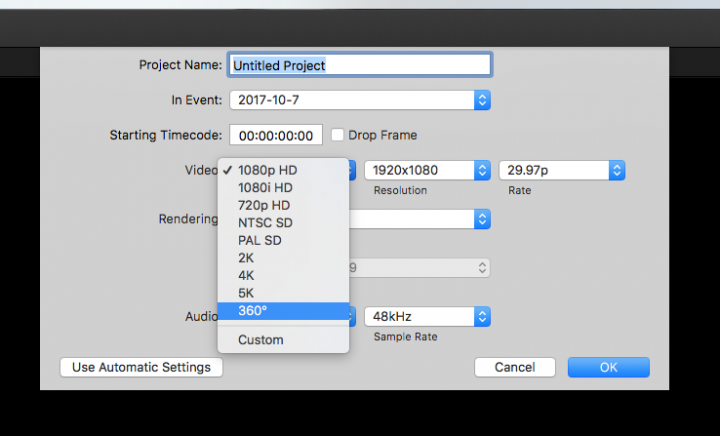The height and width of the screenshot is (436, 720).
Task: Open the 48kHz Sample Rate dropdown
Action: (427, 316)
